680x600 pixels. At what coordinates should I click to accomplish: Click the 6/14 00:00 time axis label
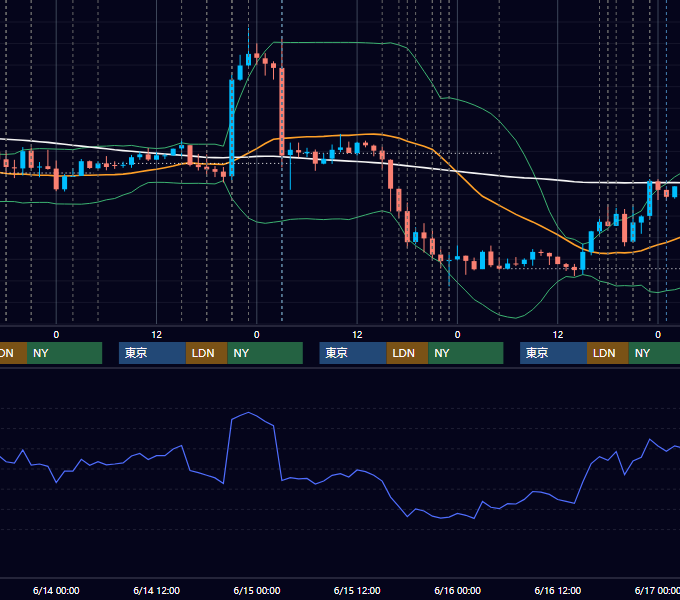[56, 590]
